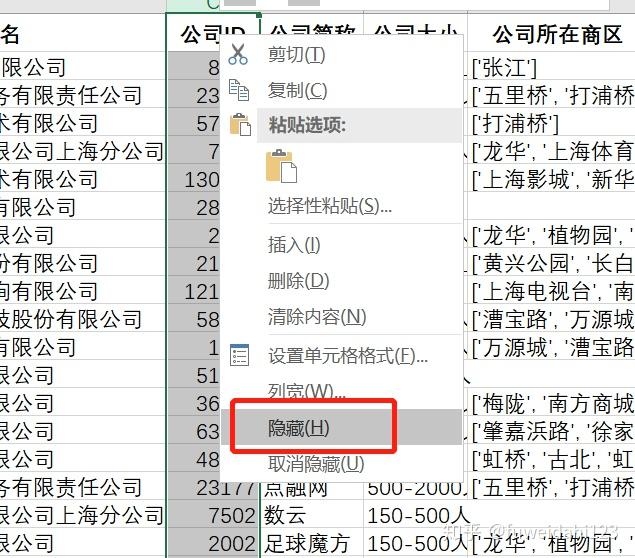Select cell starting ['上海电视台', '南

click(552, 291)
